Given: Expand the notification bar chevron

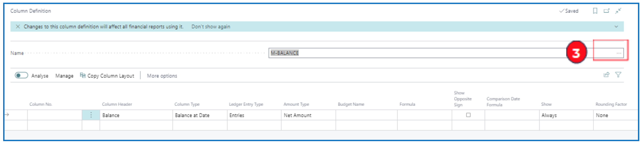Looking at the screenshot, I should click(x=616, y=27).
